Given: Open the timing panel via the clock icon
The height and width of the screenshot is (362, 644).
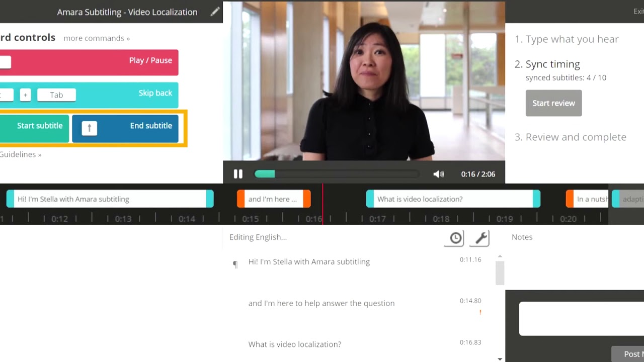Looking at the screenshot, I should pos(453,238).
